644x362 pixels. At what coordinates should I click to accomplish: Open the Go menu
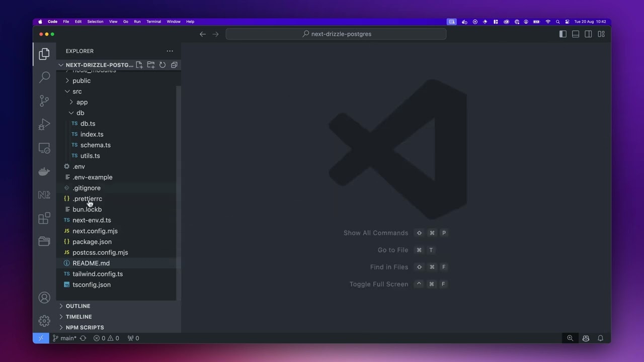[x=126, y=22]
